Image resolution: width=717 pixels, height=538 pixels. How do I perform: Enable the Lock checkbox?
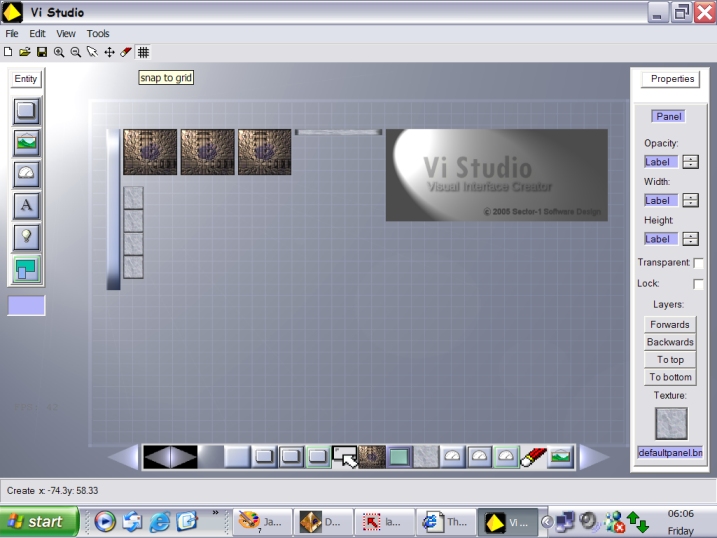click(x=698, y=284)
